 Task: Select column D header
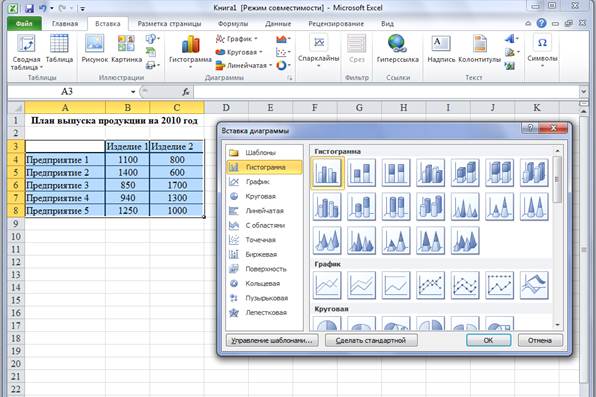[x=226, y=108]
